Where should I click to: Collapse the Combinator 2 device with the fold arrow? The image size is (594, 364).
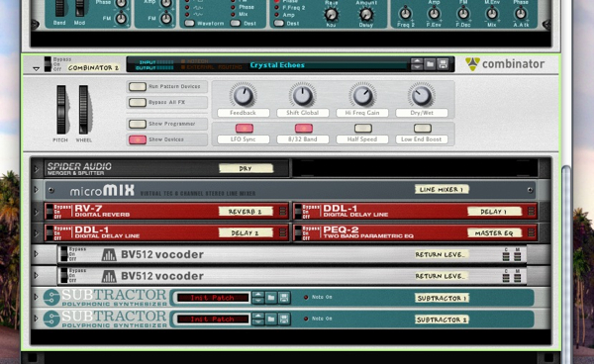[x=36, y=69]
